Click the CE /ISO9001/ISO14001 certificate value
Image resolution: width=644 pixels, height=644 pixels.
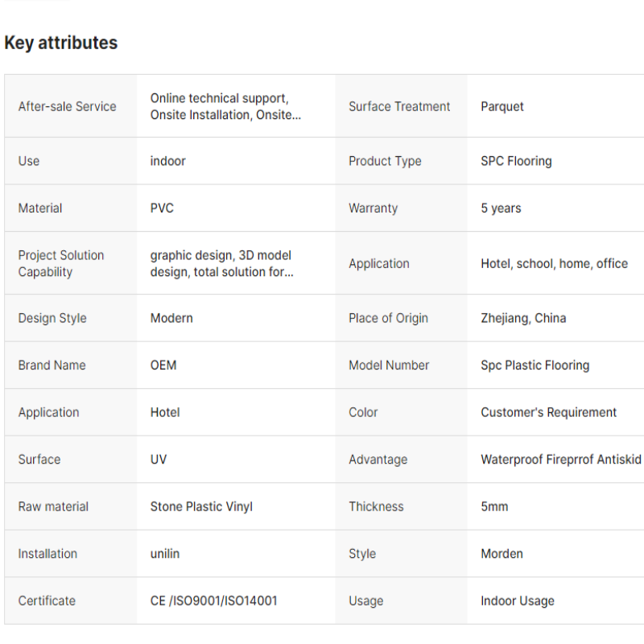point(213,601)
